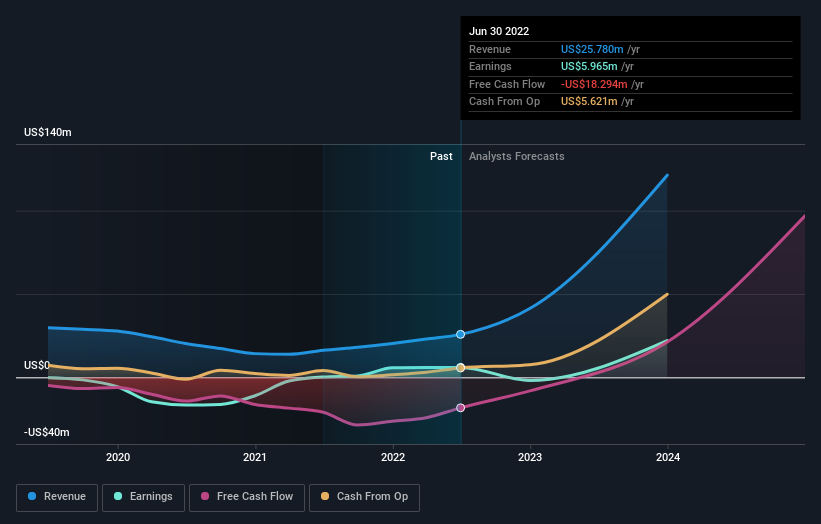Viewport: 821px width, 524px height.
Task: Click the orange Cash From Op data point marker
Action: (460, 368)
